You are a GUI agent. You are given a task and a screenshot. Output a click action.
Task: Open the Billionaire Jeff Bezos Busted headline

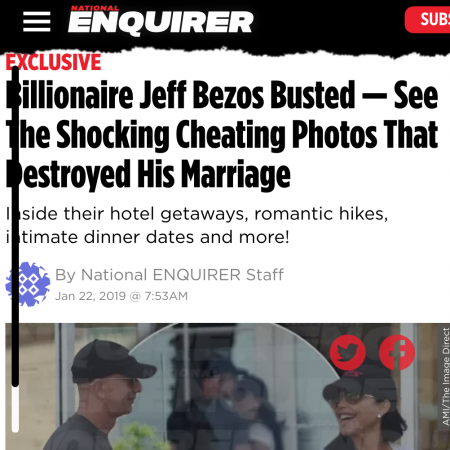click(x=222, y=134)
